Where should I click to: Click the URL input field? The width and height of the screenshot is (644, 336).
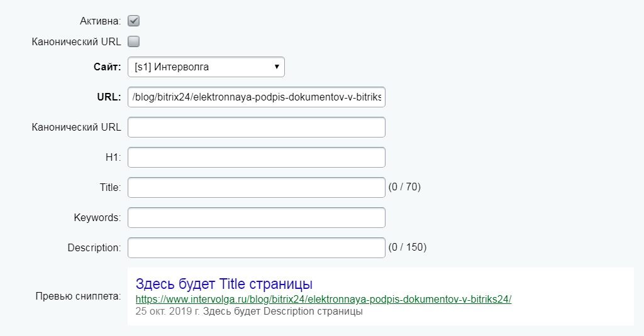(x=257, y=97)
